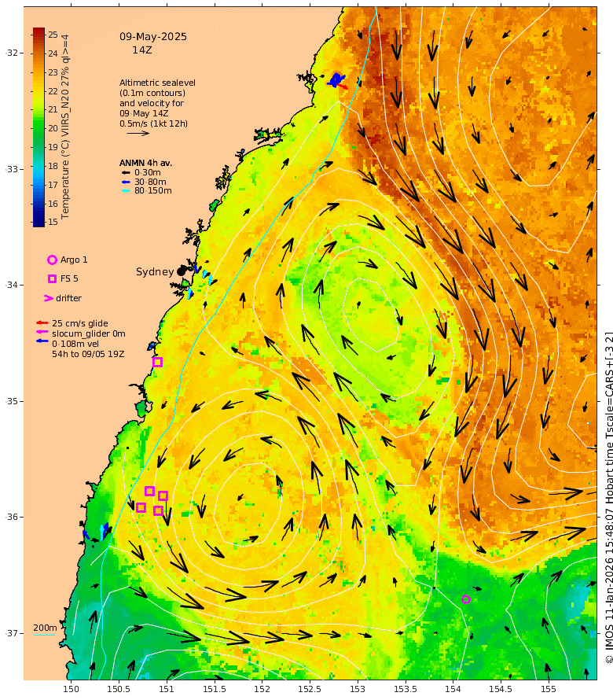Click the 152.5 longitude axis label
Screen dimensions: 613x700
310,689
